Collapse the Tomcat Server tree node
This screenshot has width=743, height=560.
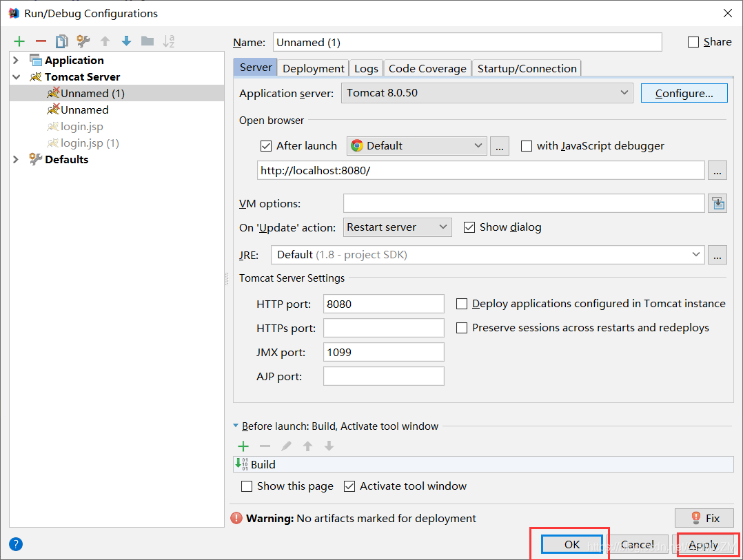click(x=16, y=76)
